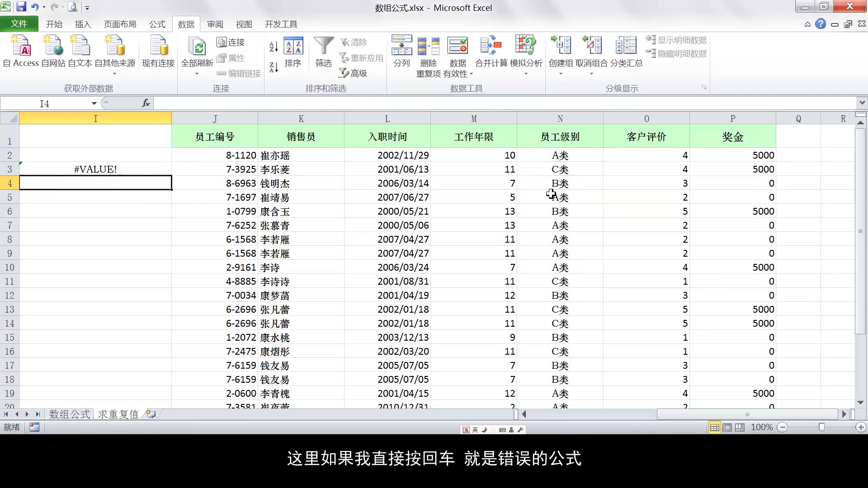Click the 排序 (Sort) dialog icon
This screenshot has height=488, width=868.
pyautogui.click(x=293, y=46)
